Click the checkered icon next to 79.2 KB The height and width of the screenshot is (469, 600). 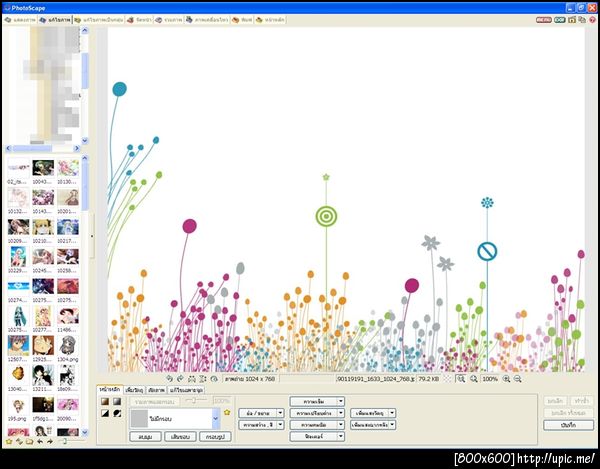(x=447, y=379)
